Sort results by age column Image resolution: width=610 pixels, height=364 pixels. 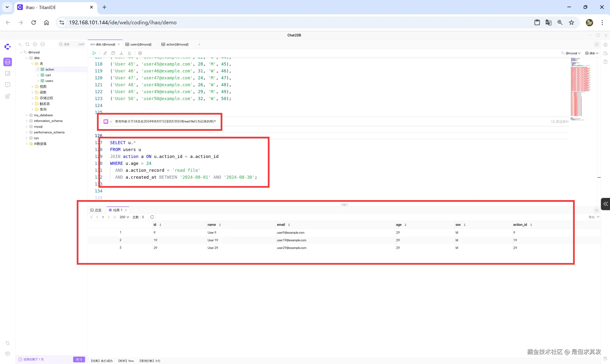click(406, 225)
